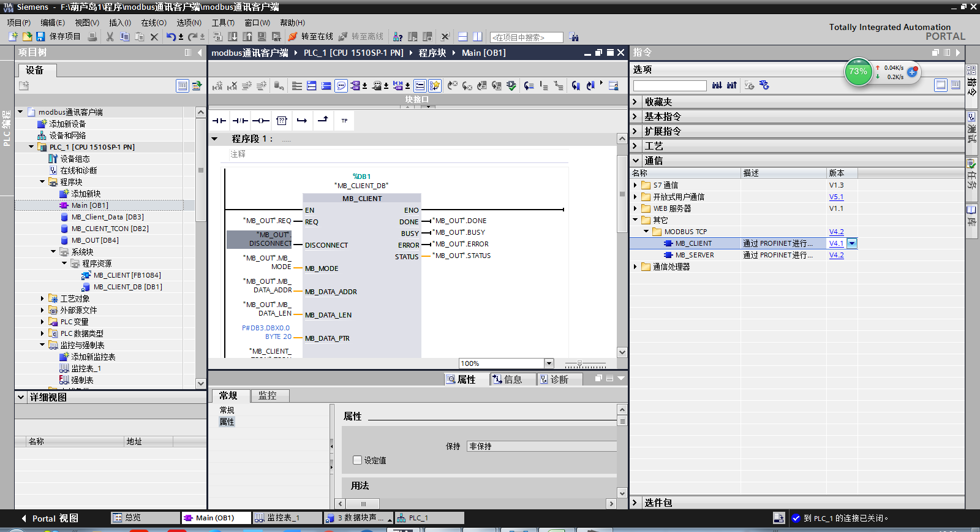This screenshot has width=980, height=532.
Task: Open the zoom 100% dropdown
Action: 549,363
